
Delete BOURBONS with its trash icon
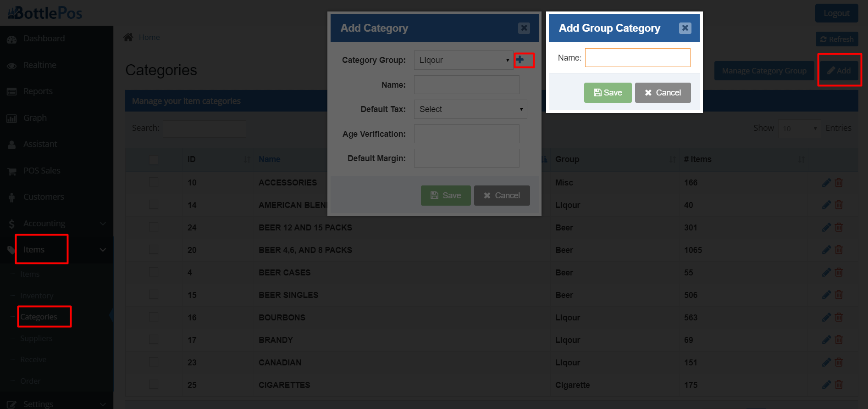839,317
